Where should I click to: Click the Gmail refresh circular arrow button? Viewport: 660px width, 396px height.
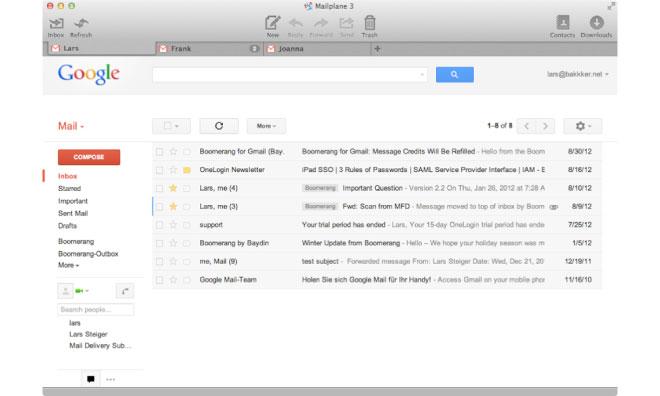(x=219, y=126)
